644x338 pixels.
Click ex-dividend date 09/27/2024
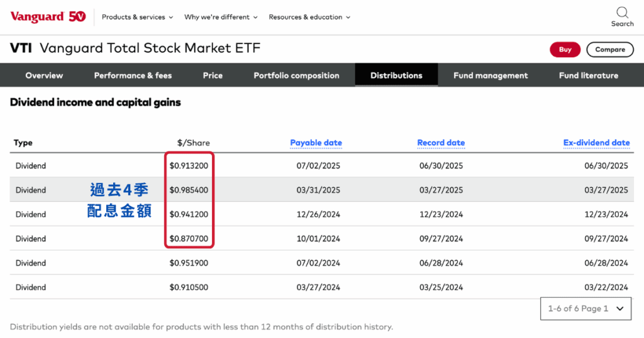click(606, 239)
